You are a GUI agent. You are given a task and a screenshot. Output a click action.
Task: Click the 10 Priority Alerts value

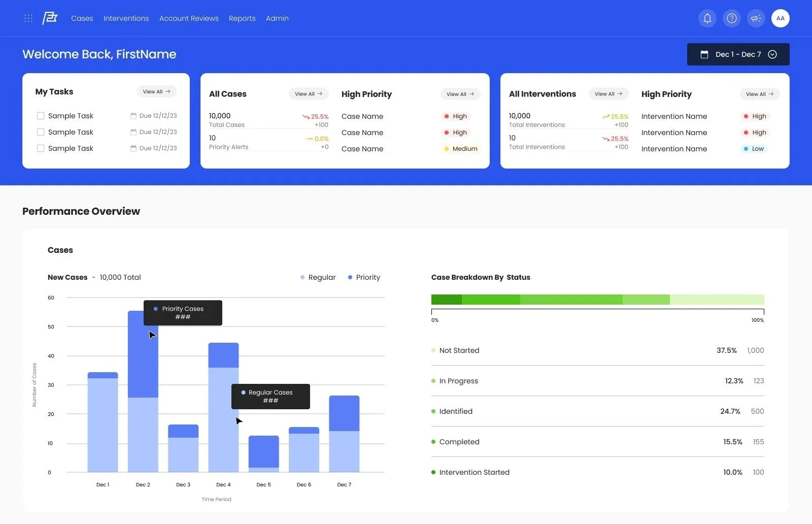pos(212,138)
